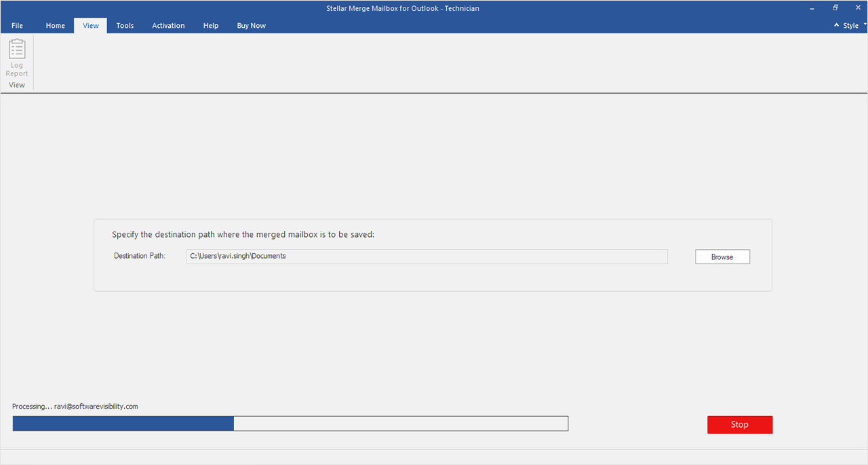868x465 pixels.
Task: Minimize the application window
Action: pos(812,8)
